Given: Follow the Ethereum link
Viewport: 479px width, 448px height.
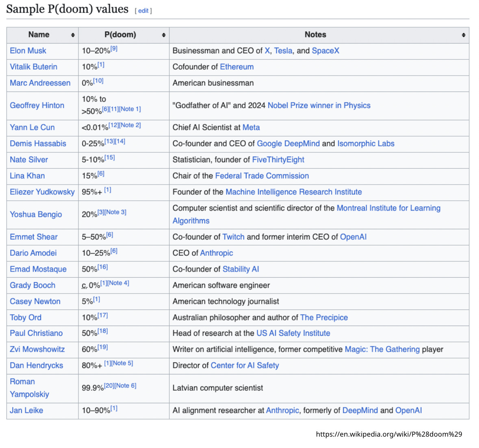Looking at the screenshot, I should [x=237, y=67].
